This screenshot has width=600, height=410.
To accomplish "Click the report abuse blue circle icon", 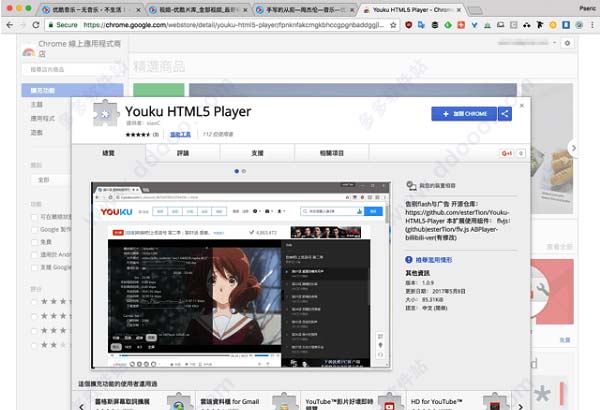I will (x=409, y=260).
